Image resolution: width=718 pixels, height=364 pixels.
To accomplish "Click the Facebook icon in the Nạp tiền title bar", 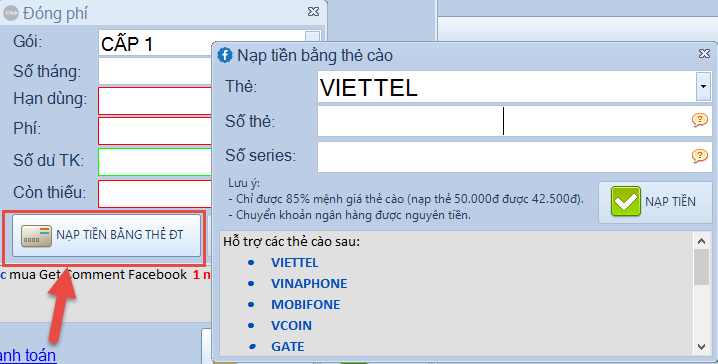I will [225, 55].
